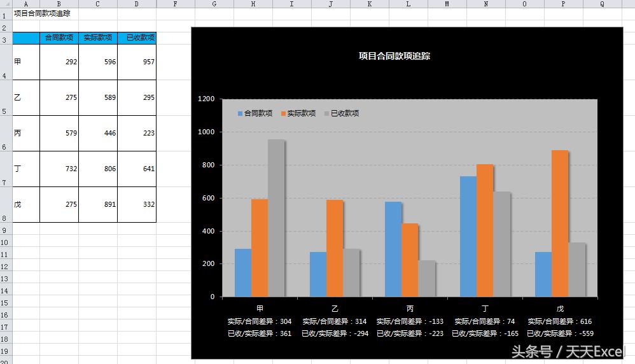Select the cell with value 641
The image size is (635, 364).
137,169
